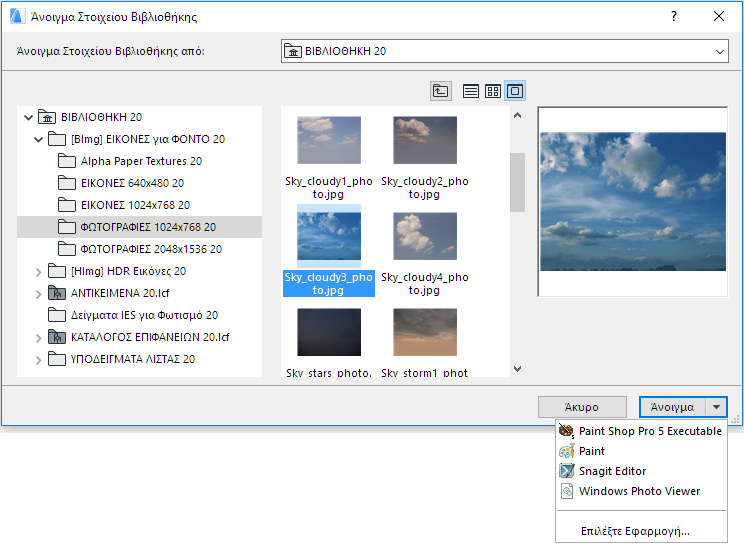This screenshot has width=744, height=544.
Task: Click the Paint palette icon
Action: click(x=567, y=451)
